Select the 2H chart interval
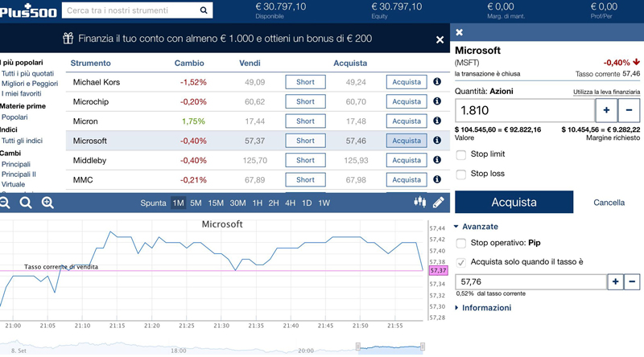Viewport: 644px width, 357px height. pyautogui.click(x=274, y=203)
